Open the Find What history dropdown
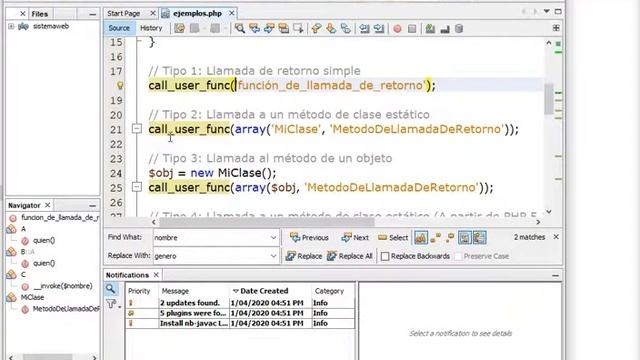Viewport: 640px width, 360px height. click(273, 238)
